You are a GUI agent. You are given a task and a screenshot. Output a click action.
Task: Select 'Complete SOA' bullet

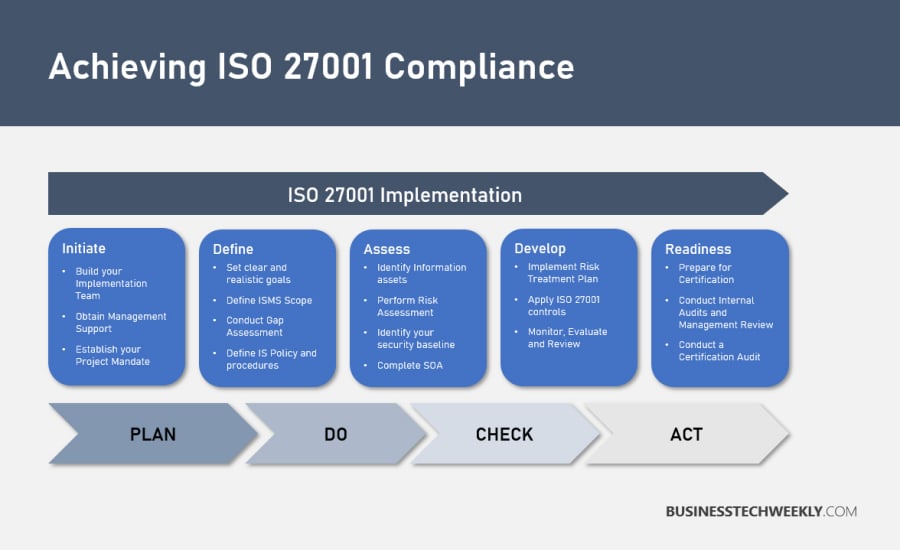(x=410, y=366)
